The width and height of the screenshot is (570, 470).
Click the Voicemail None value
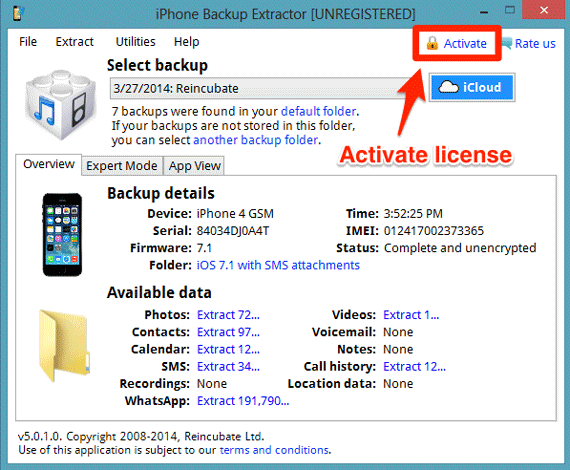pyautogui.click(x=398, y=332)
